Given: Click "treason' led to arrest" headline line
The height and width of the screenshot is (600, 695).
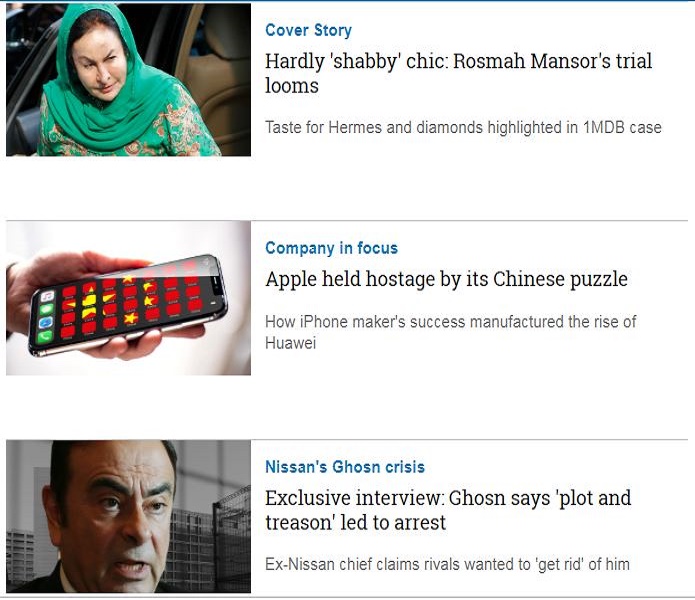Looking at the screenshot, I should pyautogui.click(x=355, y=522).
